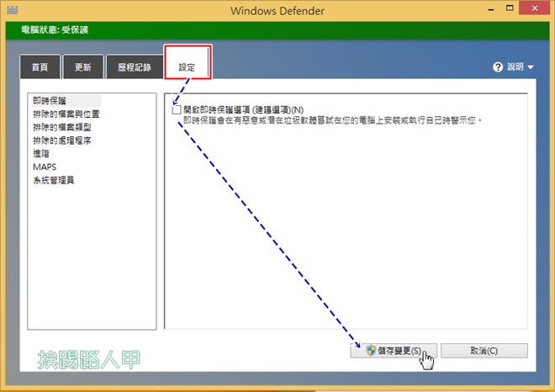The image size is (555, 392).
Task: Enable the 開啟即時保護 checkbox
Action: point(176,109)
